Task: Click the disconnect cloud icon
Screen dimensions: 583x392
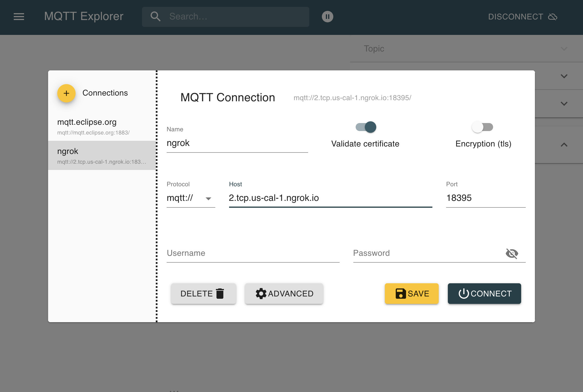Action: (x=553, y=17)
